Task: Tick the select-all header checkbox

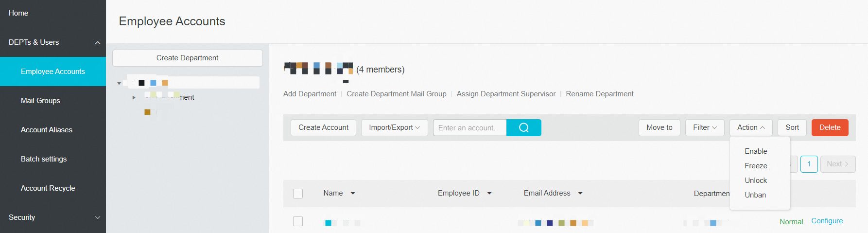Action: [x=298, y=194]
